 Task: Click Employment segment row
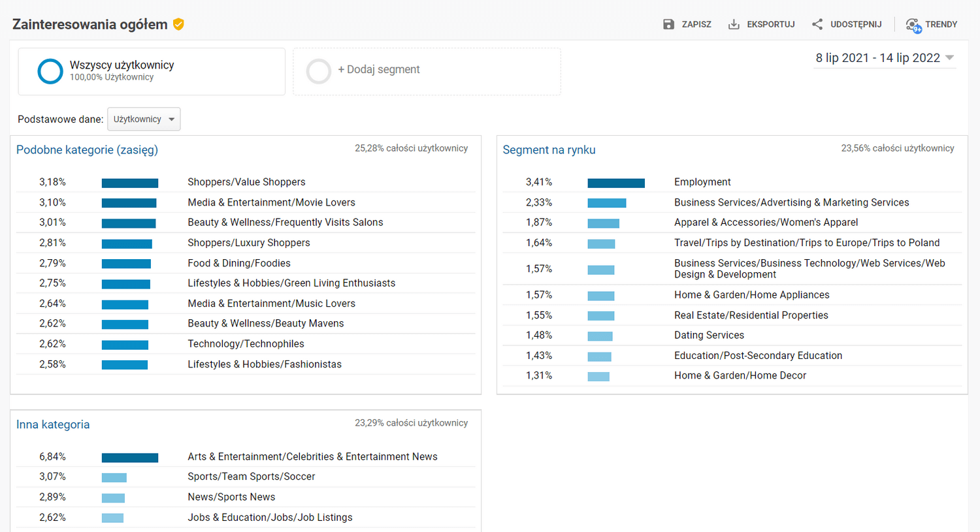pos(732,182)
